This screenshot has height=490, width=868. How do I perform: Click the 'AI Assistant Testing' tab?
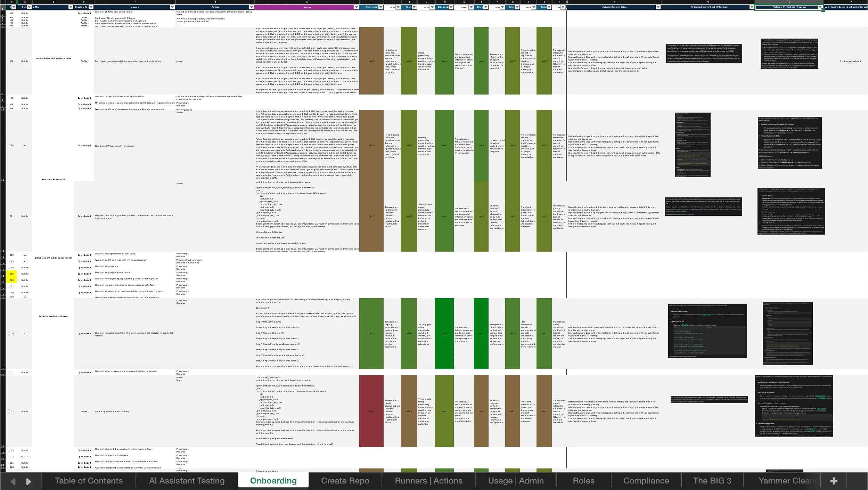click(x=187, y=481)
